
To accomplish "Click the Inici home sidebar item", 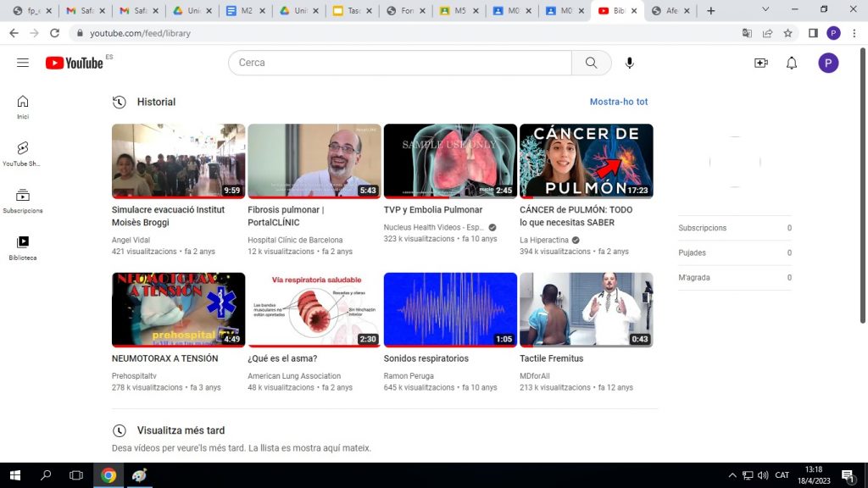I will (23, 107).
